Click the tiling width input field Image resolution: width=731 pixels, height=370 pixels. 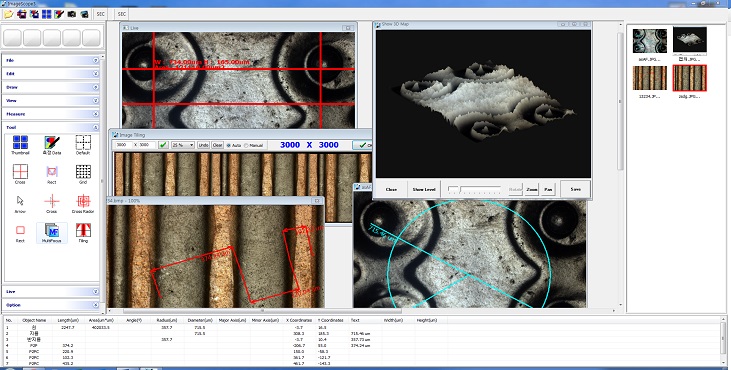pos(123,145)
